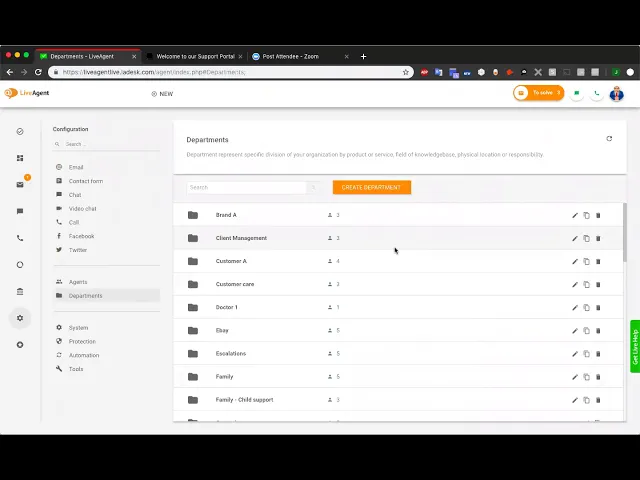Open the dashboard grid icon in sidebar

tap(20, 158)
